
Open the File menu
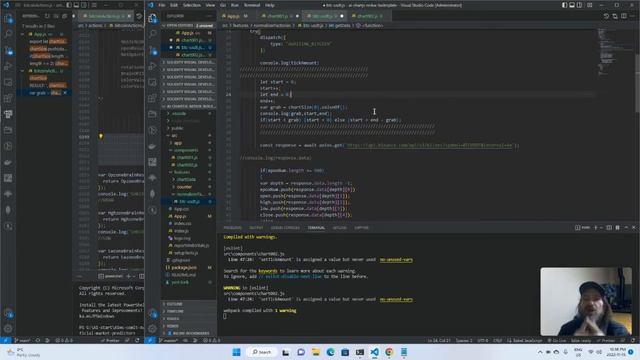click(x=162, y=5)
